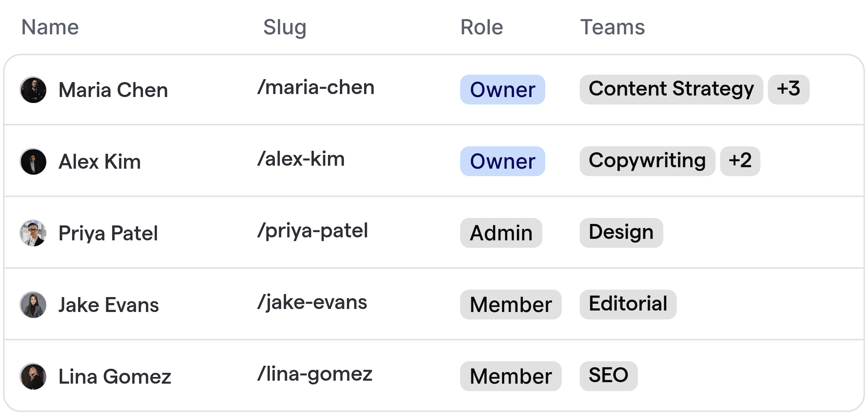This screenshot has height=415, width=868.
Task: Click Maria Chen's profile avatar
Action: click(33, 90)
